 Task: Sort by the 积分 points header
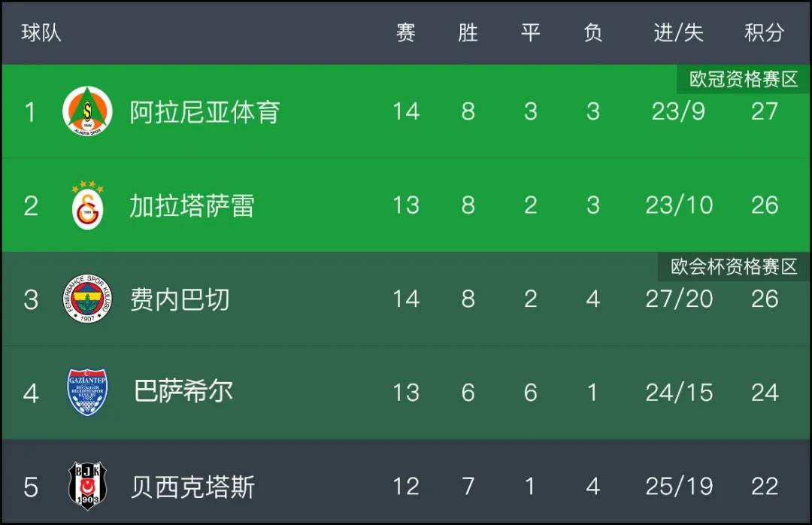765,32
